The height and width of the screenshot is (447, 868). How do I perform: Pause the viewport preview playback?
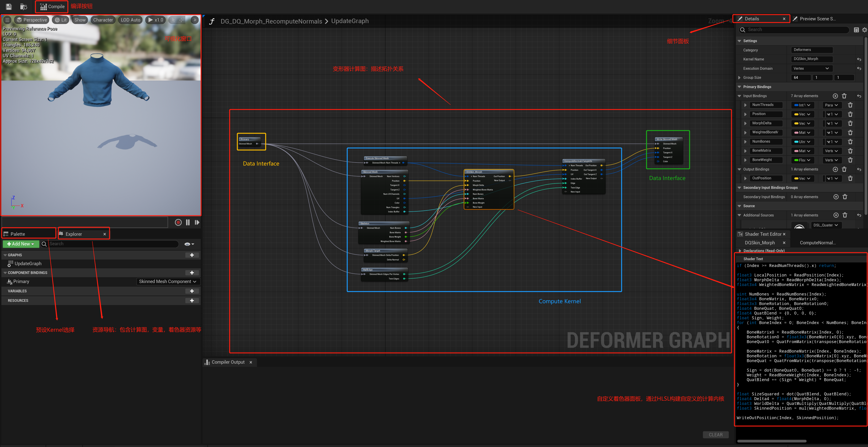(x=188, y=222)
